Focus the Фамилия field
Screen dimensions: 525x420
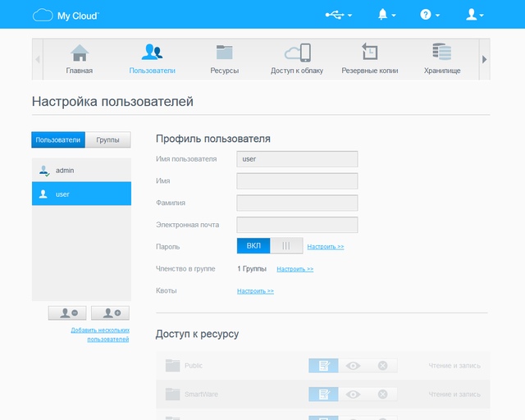(x=297, y=203)
